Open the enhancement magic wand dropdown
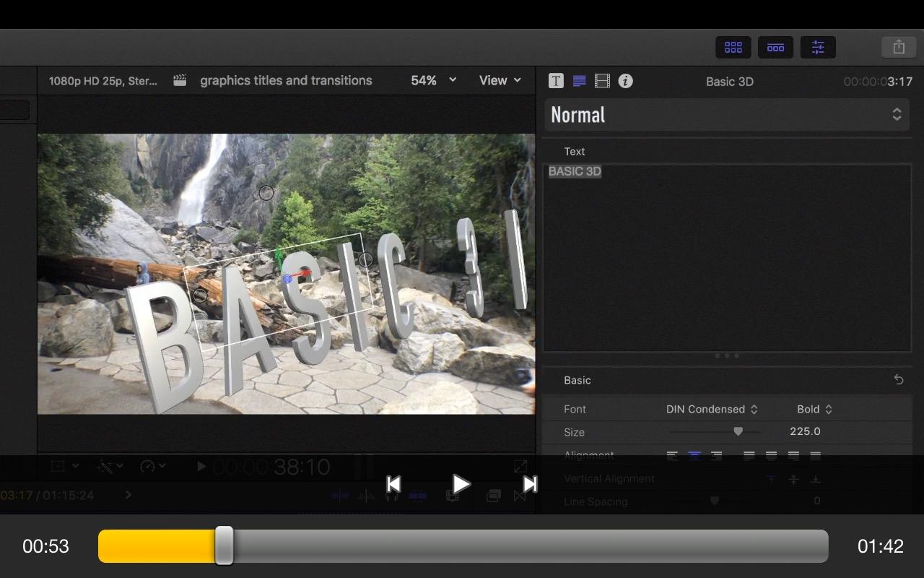 pos(109,467)
